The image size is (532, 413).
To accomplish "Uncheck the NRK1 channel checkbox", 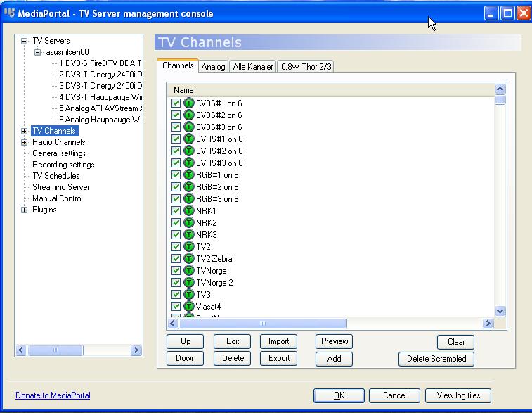I will point(176,210).
